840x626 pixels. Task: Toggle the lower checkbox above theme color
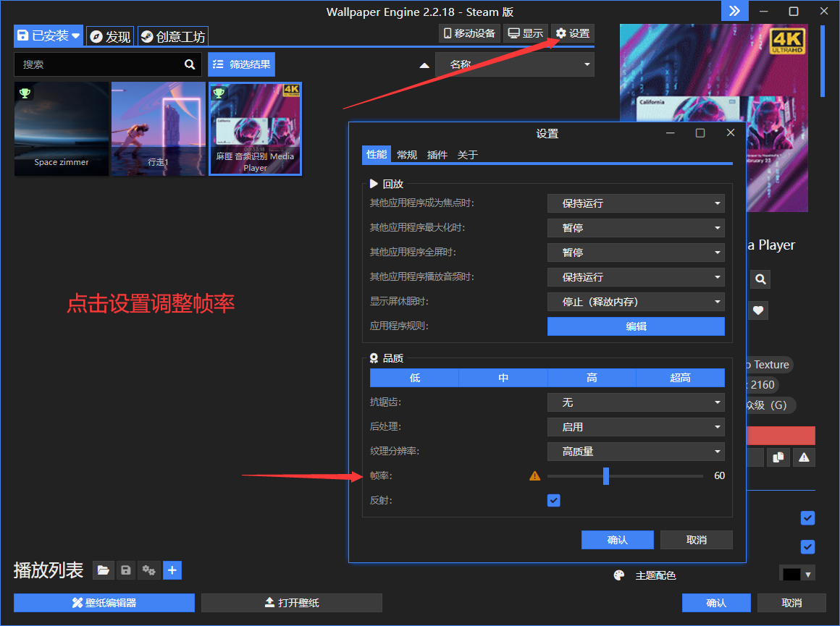tap(807, 546)
